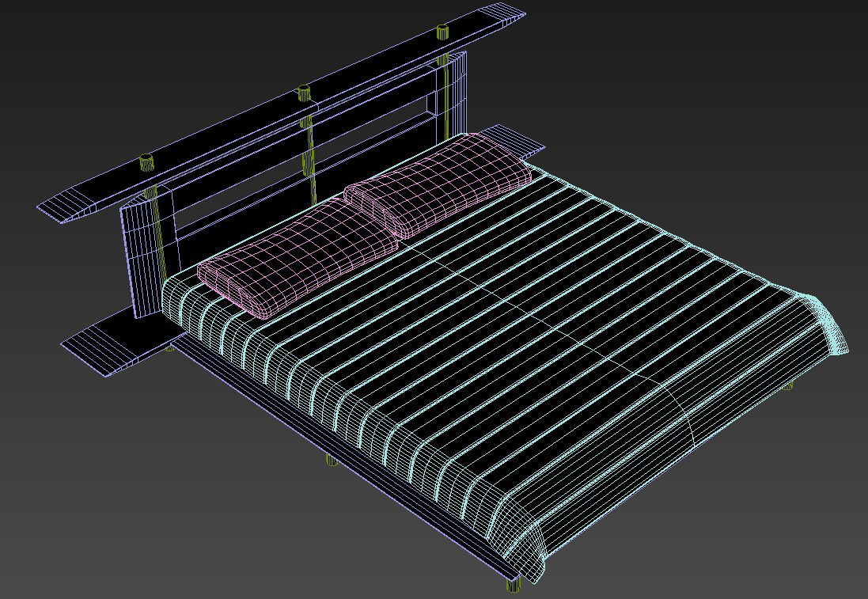Click empty viewport background to deselect

712,79
